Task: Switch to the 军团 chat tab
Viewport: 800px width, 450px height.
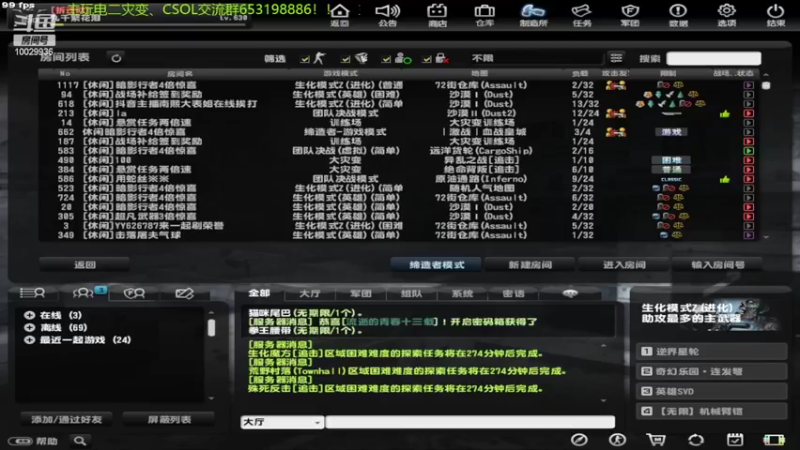Action: 361,293
